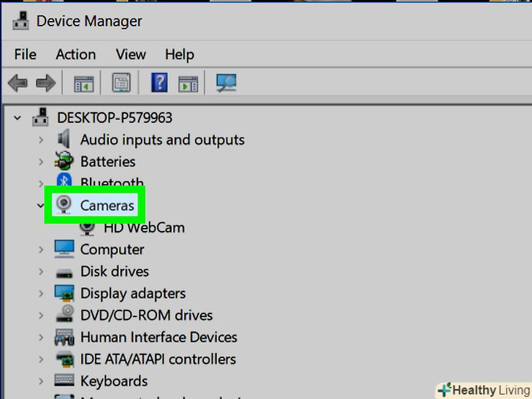
Task: Select the DVD/CD-ROM drives label
Action: point(146,315)
